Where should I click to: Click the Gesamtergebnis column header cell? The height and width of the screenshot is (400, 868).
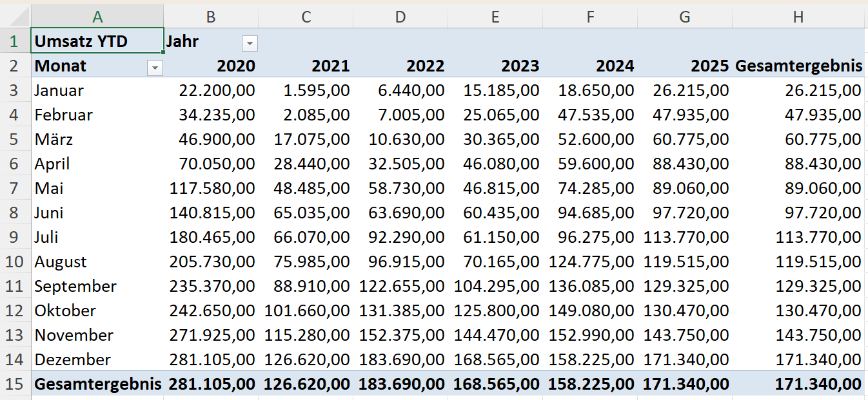[798, 66]
